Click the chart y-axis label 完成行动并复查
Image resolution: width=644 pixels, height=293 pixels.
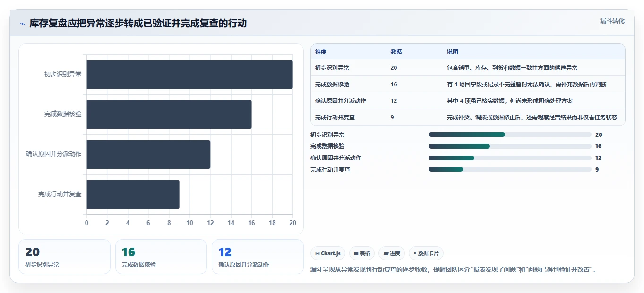pyautogui.click(x=60, y=194)
